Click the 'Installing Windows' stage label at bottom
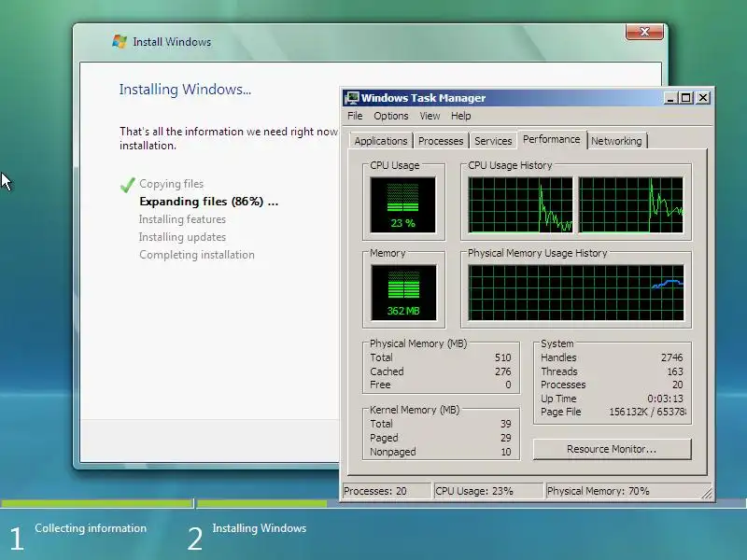 (x=260, y=528)
